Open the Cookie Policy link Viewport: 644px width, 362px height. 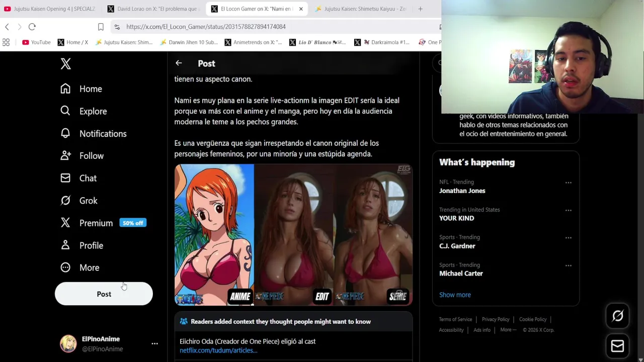tap(533, 319)
